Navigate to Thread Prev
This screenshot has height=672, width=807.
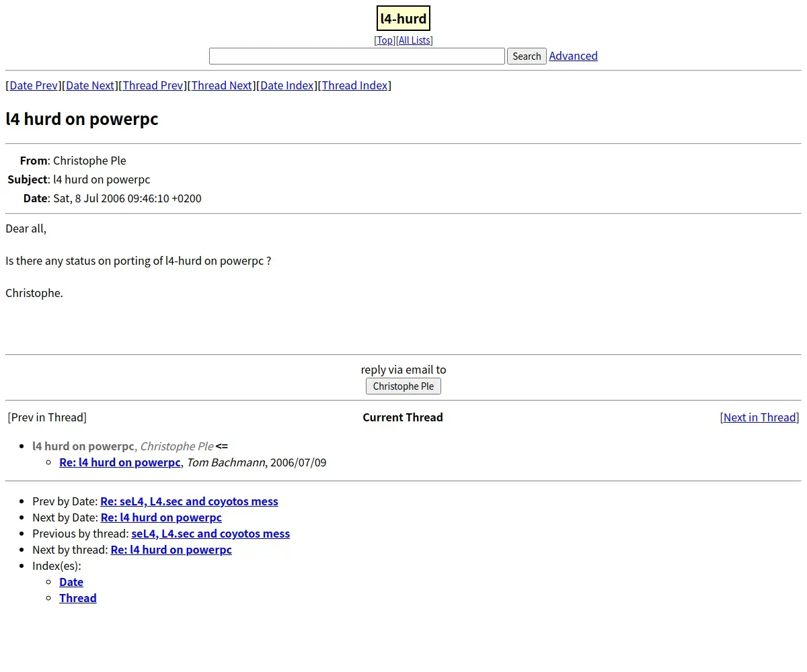click(x=153, y=85)
